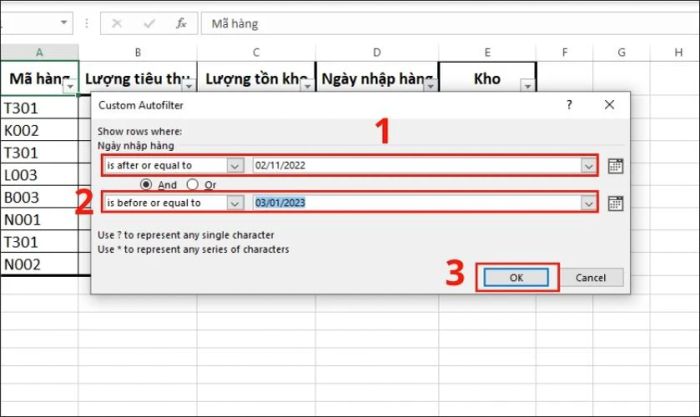
Task: Select column G header
Action: pos(621,52)
